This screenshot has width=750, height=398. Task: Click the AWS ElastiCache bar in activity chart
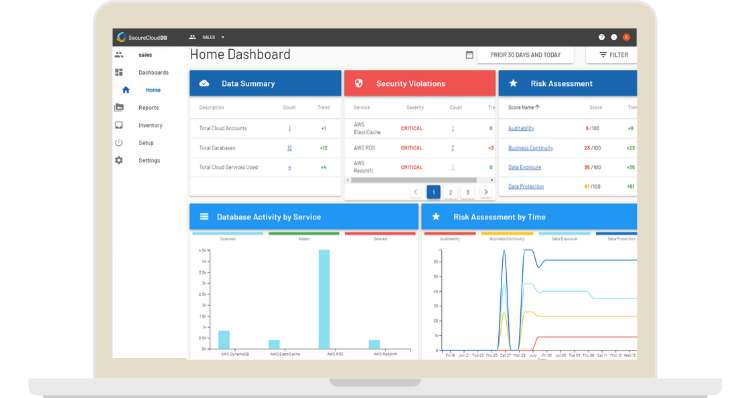coord(274,344)
